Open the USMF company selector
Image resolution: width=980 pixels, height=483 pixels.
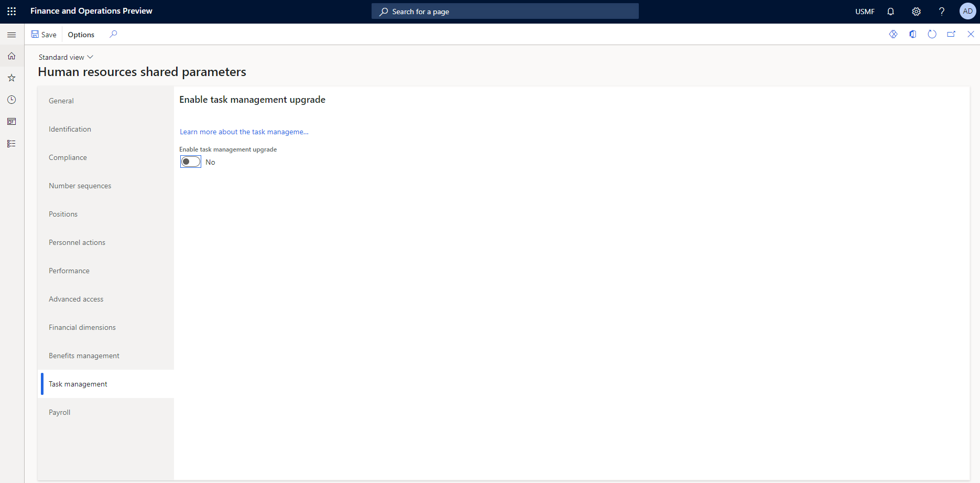point(864,11)
